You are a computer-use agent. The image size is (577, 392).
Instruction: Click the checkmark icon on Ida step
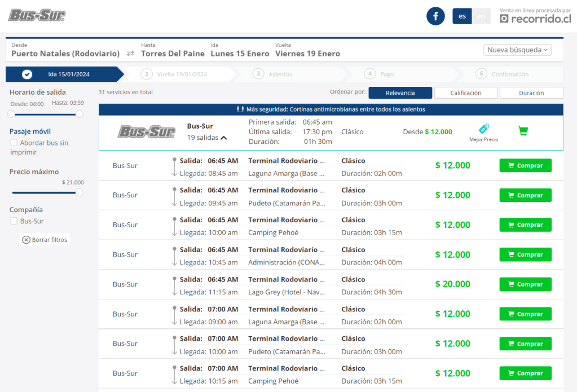tap(27, 74)
